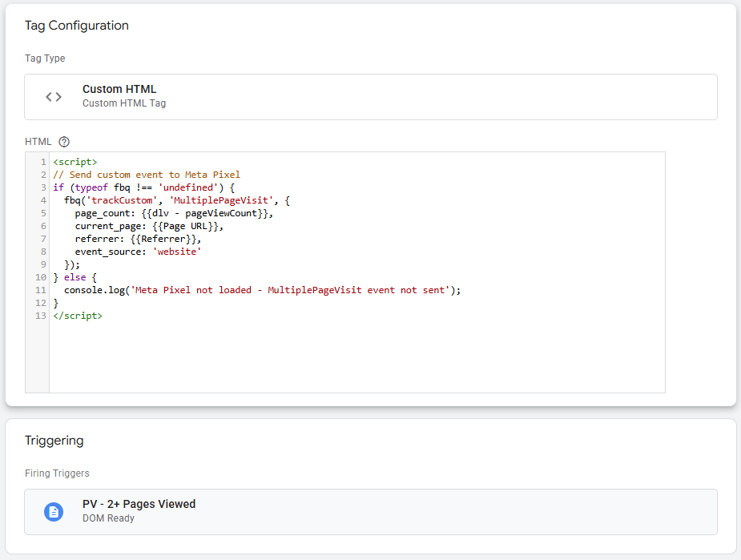Click the Tag Type label

[x=45, y=58]
